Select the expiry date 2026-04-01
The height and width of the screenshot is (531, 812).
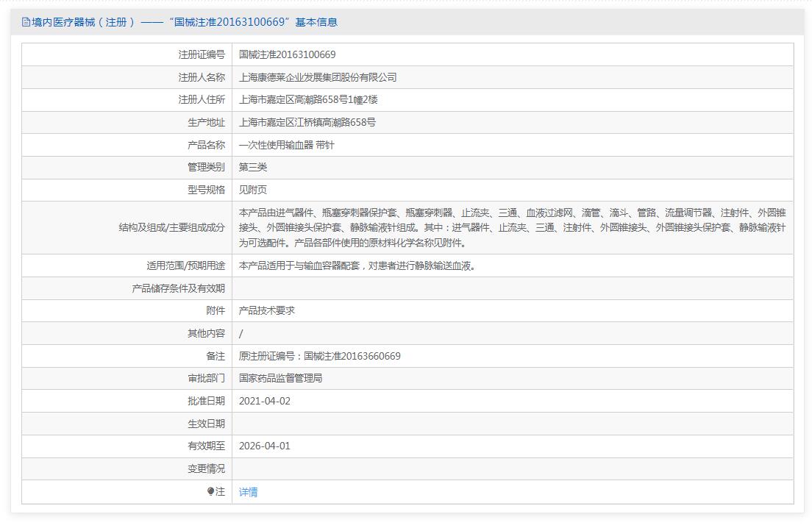pyautogui.click(x=265, y=446)
